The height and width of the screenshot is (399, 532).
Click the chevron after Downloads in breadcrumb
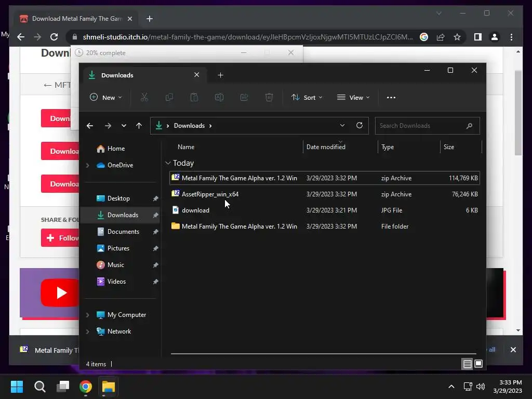(x=210, y=126)
